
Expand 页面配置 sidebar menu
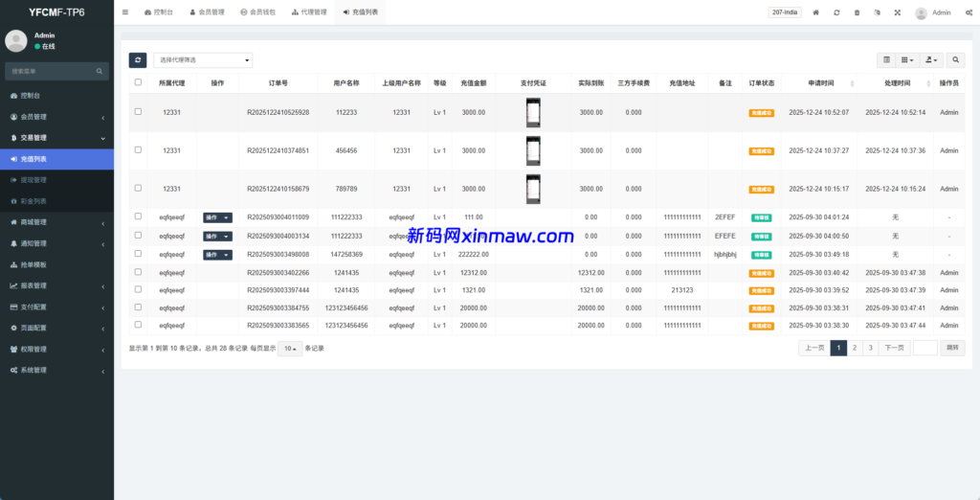pyautogui.click(x=56, y=328)
